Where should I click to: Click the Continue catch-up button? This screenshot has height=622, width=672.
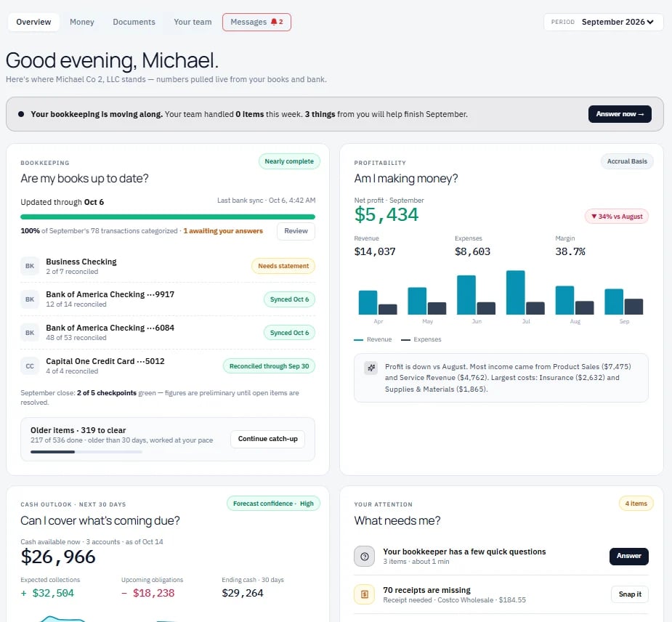click(268, 439)
